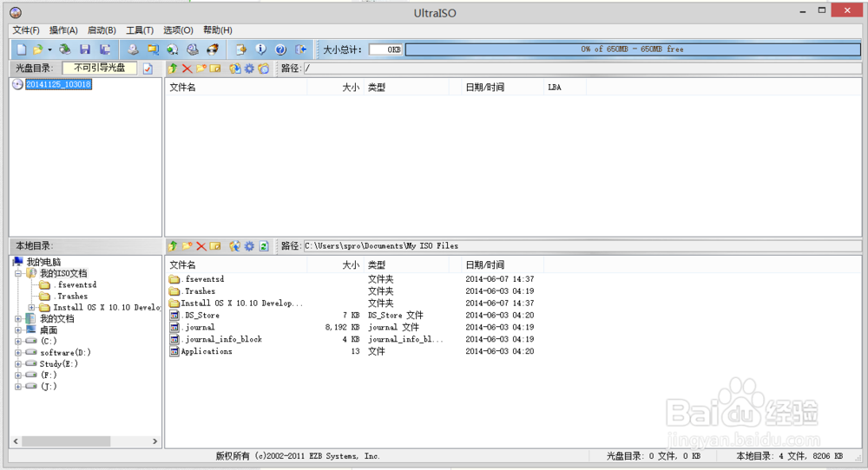Expand the (J:) drive node
Image resolution: width=868 pixels, height=470 pixels.
17,387
